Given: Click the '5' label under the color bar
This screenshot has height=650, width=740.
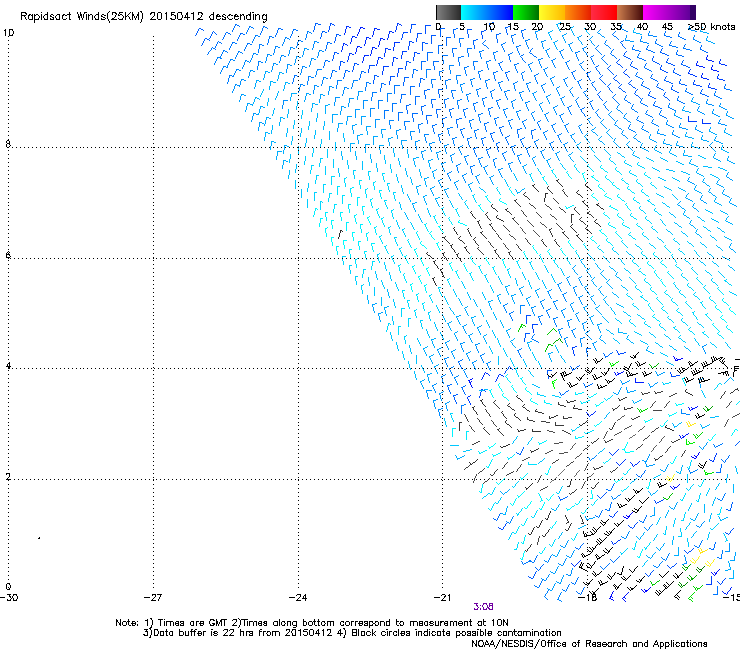Looking at the screenshot, I should point(462,26).
